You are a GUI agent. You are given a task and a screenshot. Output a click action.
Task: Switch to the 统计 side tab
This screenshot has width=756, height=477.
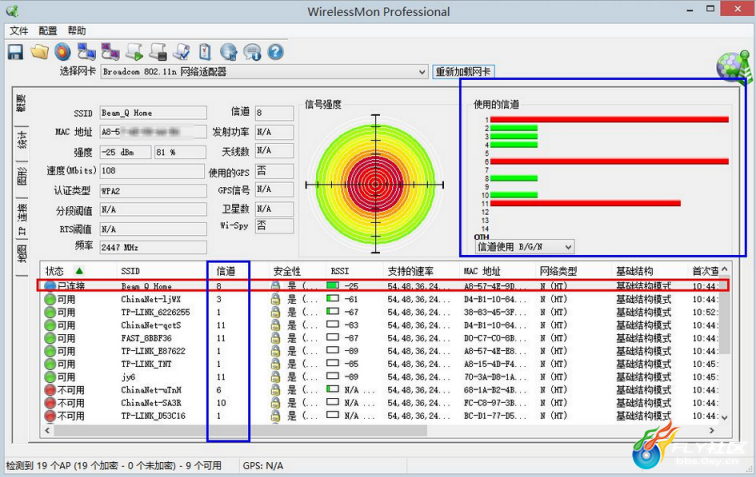click(x=22, y=139)
